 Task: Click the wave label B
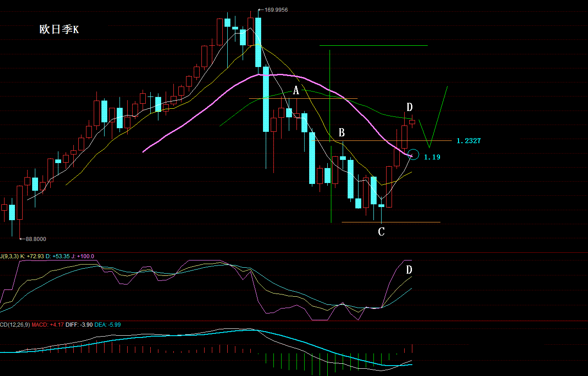342,133
